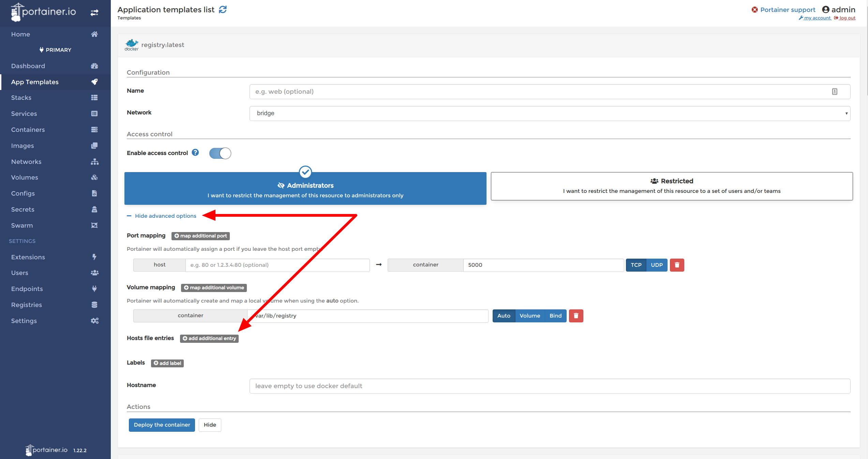Image resolution: width=868 pixels, height=459 pixels.
Task: Toggle the Enable access control switch
Action: point(220,153)
